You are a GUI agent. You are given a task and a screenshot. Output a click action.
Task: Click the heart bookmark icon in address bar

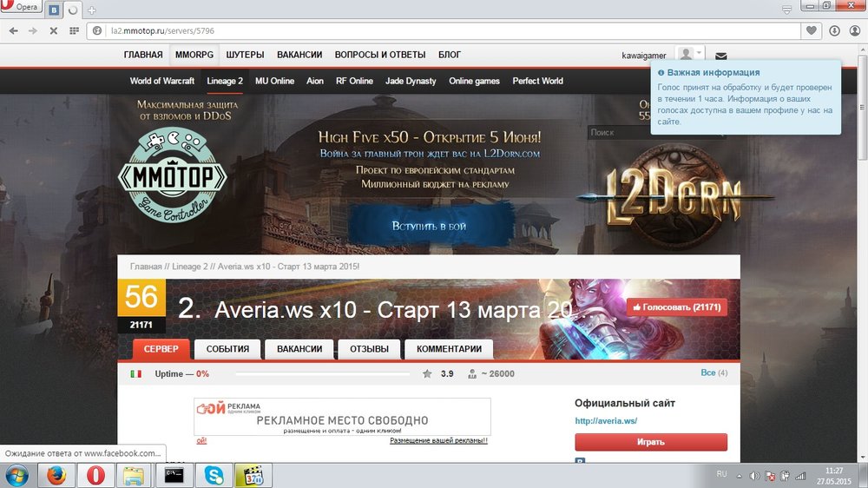click(812, 30)
